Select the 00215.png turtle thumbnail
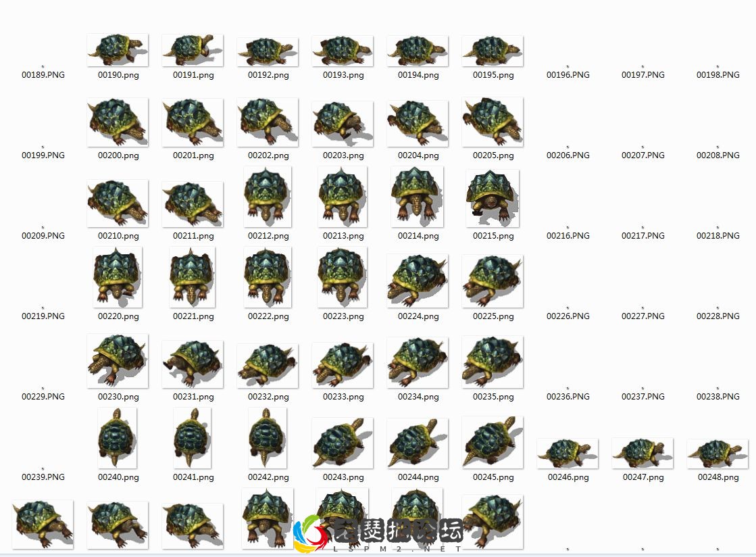The width and height of the screenshot is (756, 557). (493, 198)
